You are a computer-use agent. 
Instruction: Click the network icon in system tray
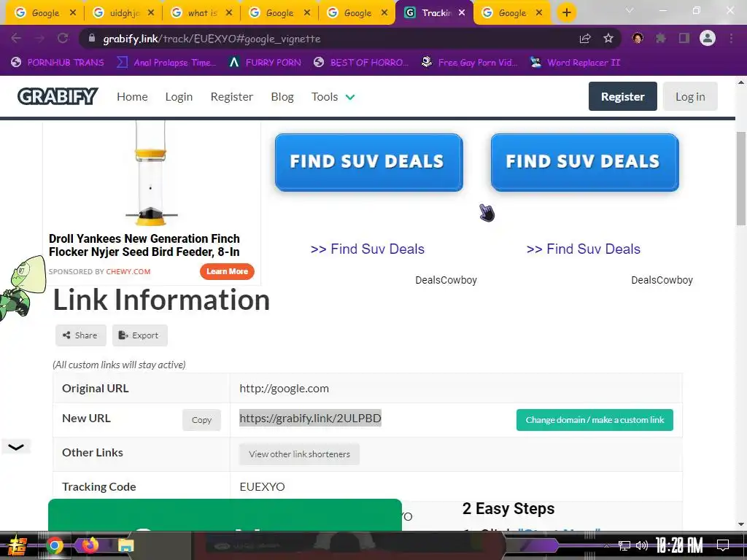tap(624, 545)
